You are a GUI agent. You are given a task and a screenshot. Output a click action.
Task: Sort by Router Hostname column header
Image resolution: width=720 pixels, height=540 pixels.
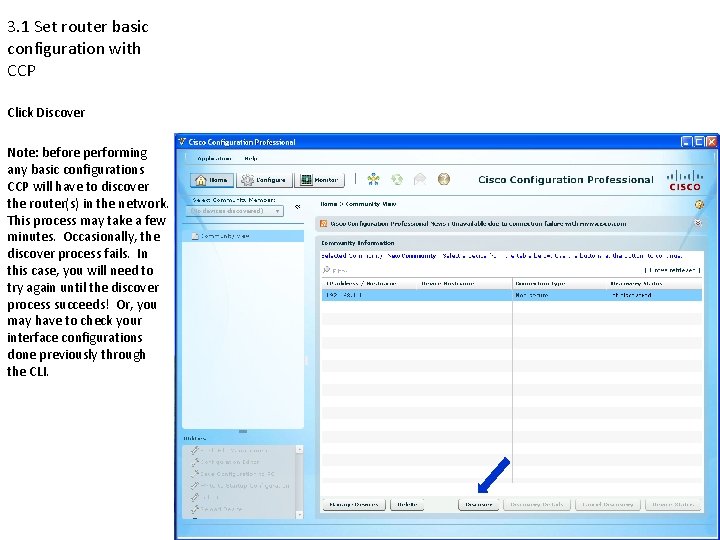pyautogui.click(x=465, y=284)
